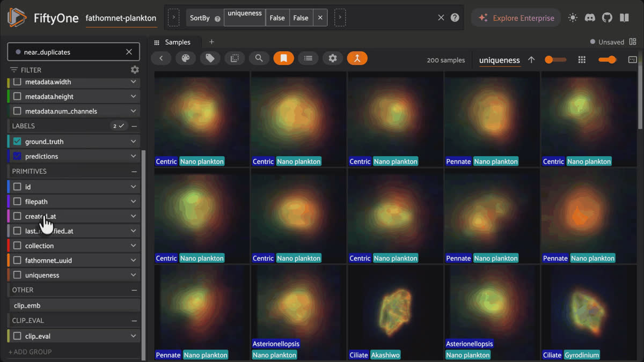Click the Explore Enterprise button
The width and height of the screenshot is (644, 362).
click(516, 18)
